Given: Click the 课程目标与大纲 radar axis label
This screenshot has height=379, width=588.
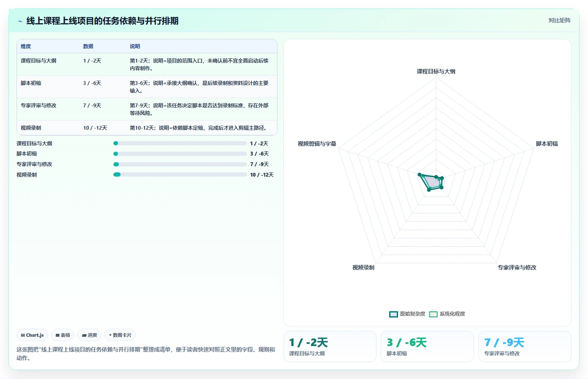Looking at the screenshot, I should (436, 71).
